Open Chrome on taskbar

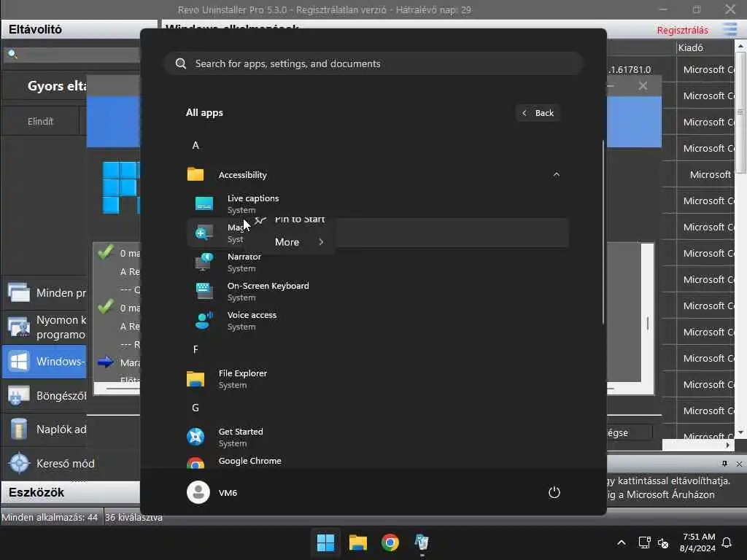[x=390, y=542]
